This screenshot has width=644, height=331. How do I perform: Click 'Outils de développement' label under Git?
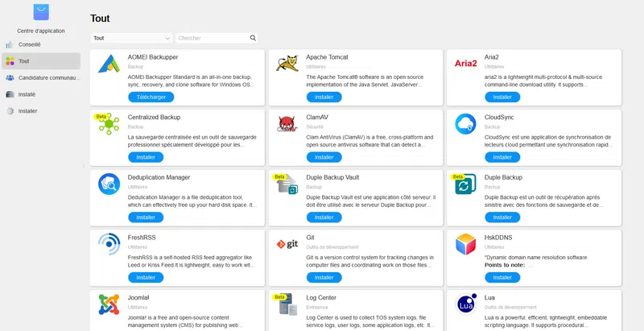coord(332,246)
